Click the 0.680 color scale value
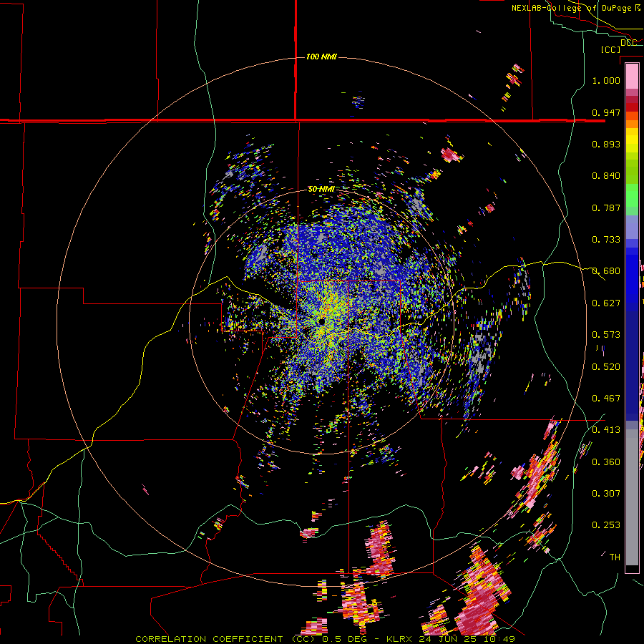 [x=606, y=271]
